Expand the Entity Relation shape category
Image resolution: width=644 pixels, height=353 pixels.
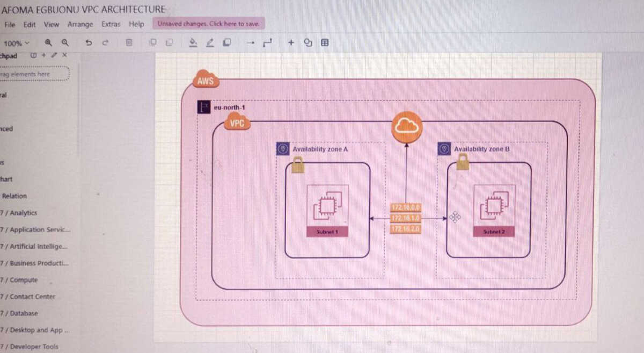[14, 196]
